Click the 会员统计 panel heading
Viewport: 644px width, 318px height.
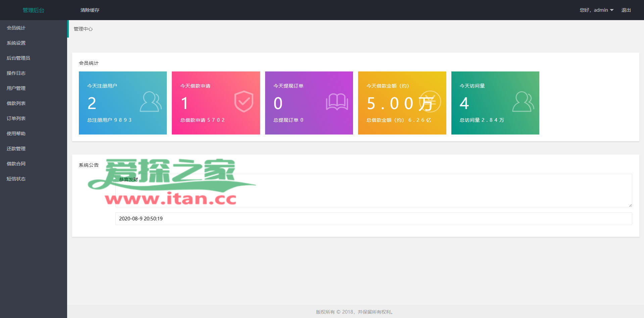coord(89,63)
